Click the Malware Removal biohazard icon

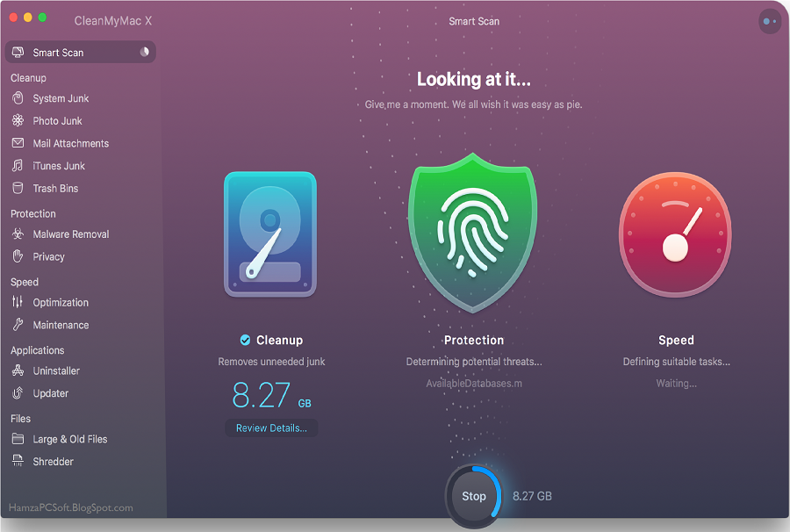[18, 234]
